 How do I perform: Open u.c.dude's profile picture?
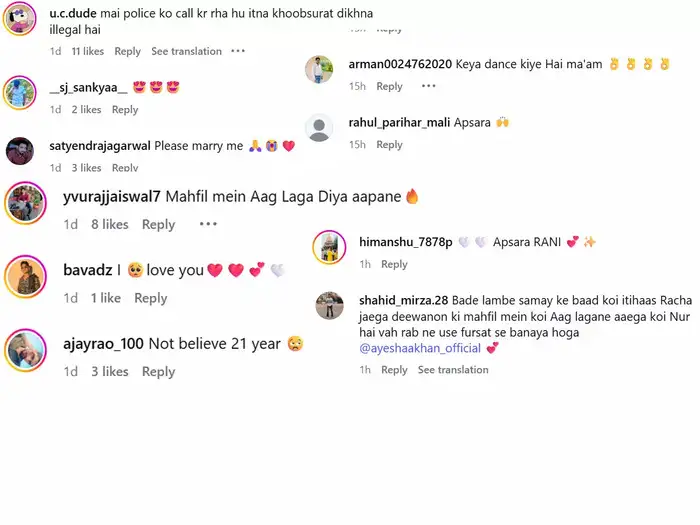(20, 19)
